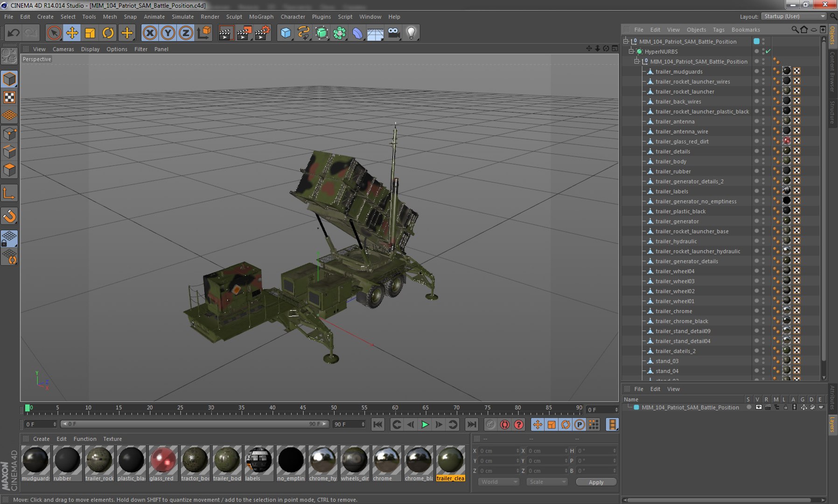Open material manager Create menu
The width and height of the screenshot is (838, 504).
(x=41, y=439)
